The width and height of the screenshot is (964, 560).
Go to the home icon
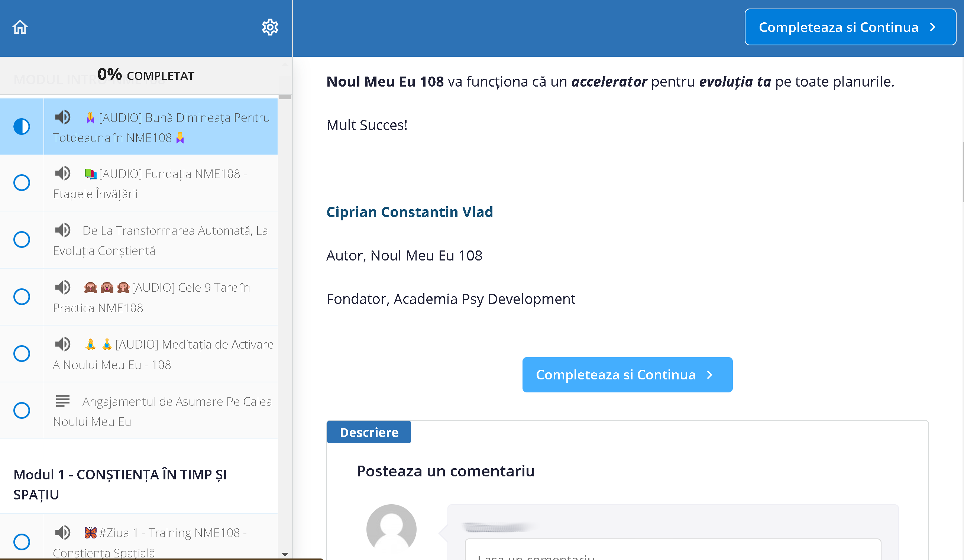(x=20, y=27)
